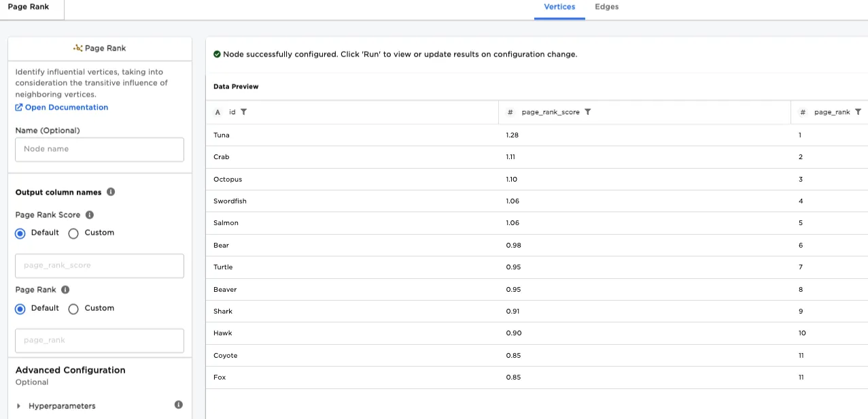This screenshot has width=868, height=419.
Task: Click the Page Rank Score info icon
Action: (90, 215)
